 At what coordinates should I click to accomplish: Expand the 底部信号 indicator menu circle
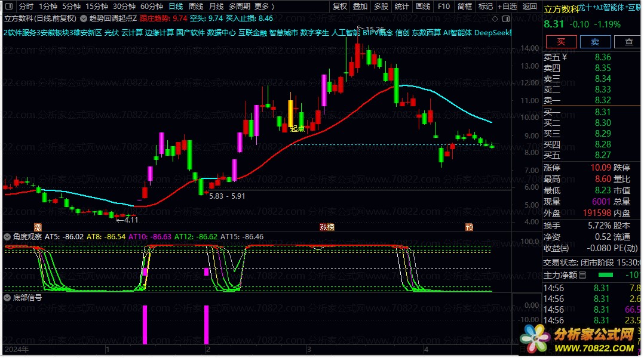(x=7, y=298)
